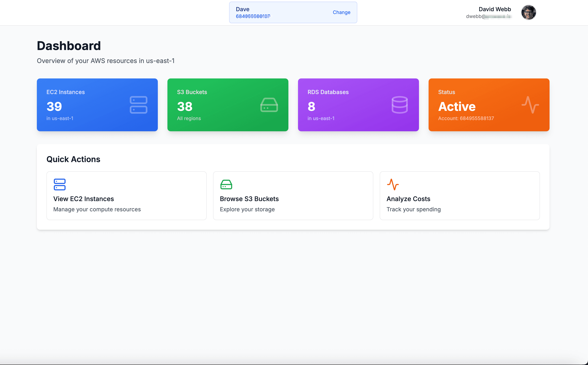Click the activity pulse icon on Status card
Screen dimensions: 588x365
[x=531, y=105]
